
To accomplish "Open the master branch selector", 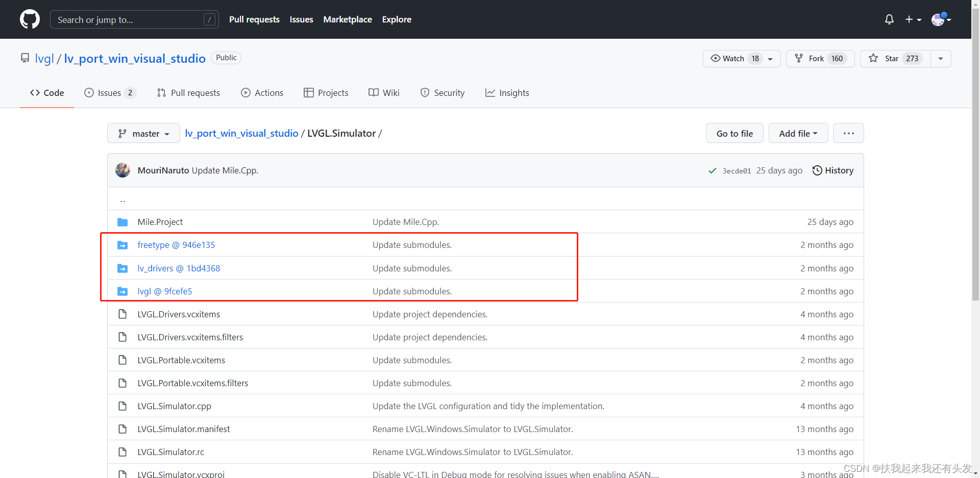I will pyautogui.click(x=143, y=133).
